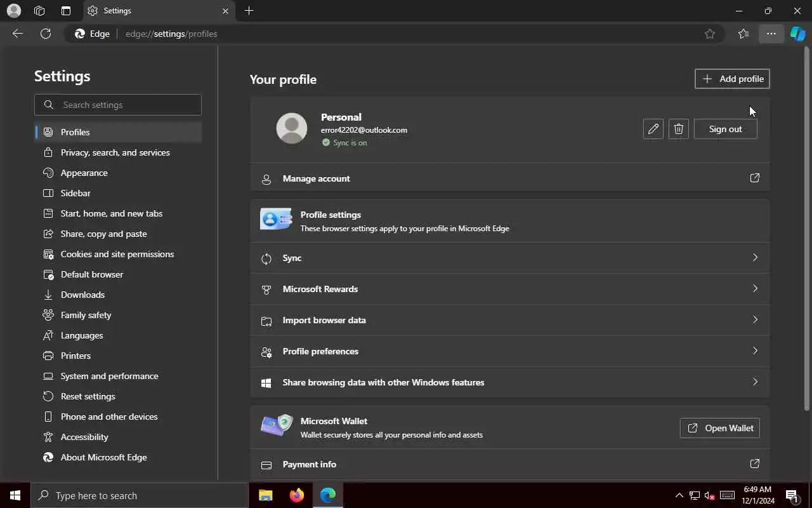The height and width of the screenshot is (508, 812).
Task: Go to Appearance settings
Action: [x=118, y=173]
